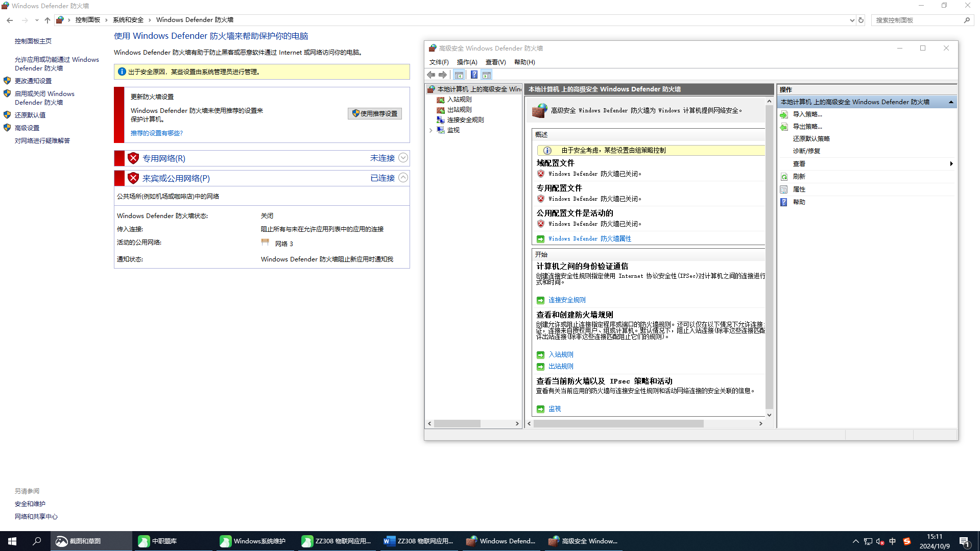Select 出站规则 in the console tree
980x551 pixels.
[459, 110]
